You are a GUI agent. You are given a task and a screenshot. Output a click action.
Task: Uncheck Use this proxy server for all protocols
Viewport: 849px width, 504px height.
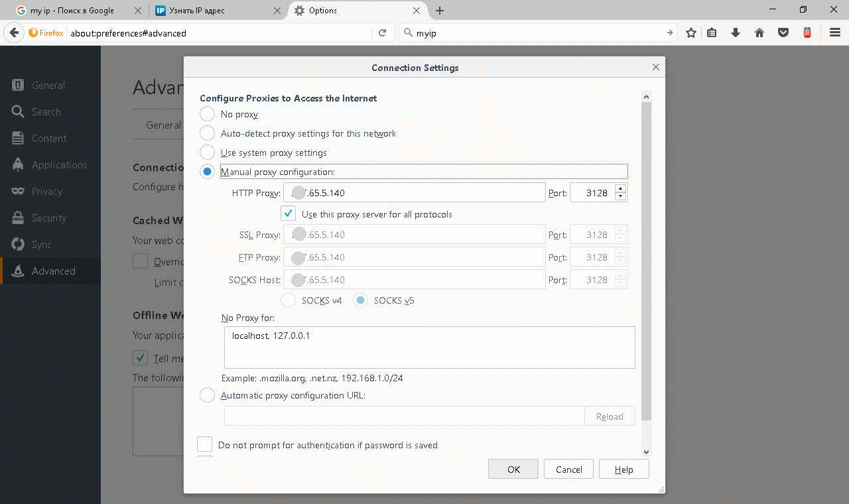coord(288,214)
